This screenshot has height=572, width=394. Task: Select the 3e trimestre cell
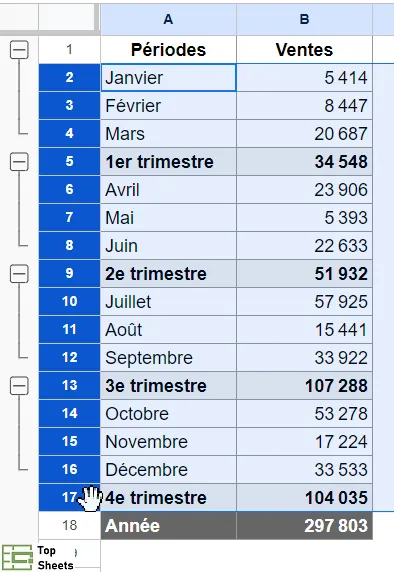click(168, 386)
